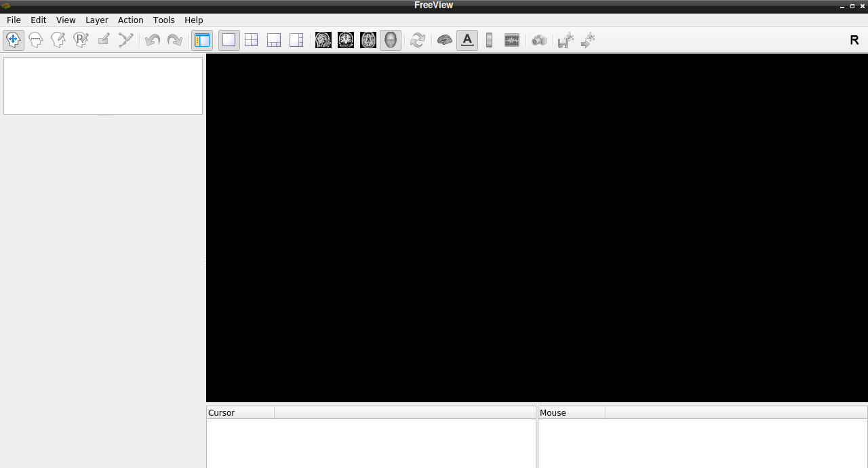Click the Cursor column header
Viewport: 868px width, 468px height.
tap(241, 412)
